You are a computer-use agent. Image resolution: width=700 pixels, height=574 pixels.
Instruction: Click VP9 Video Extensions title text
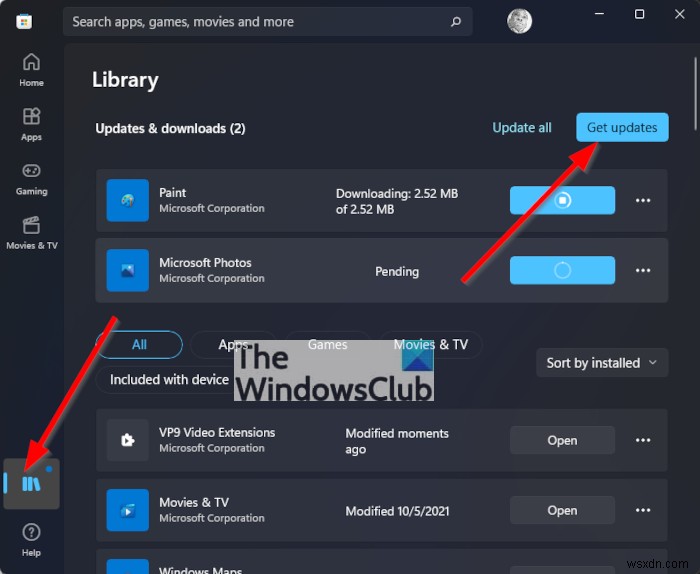(217, 433)
